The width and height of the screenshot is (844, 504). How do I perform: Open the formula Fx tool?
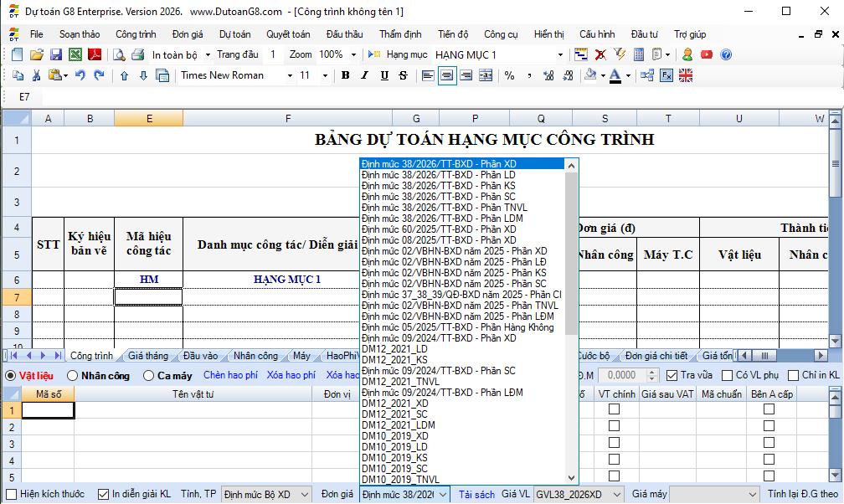[x=666, y=75]
